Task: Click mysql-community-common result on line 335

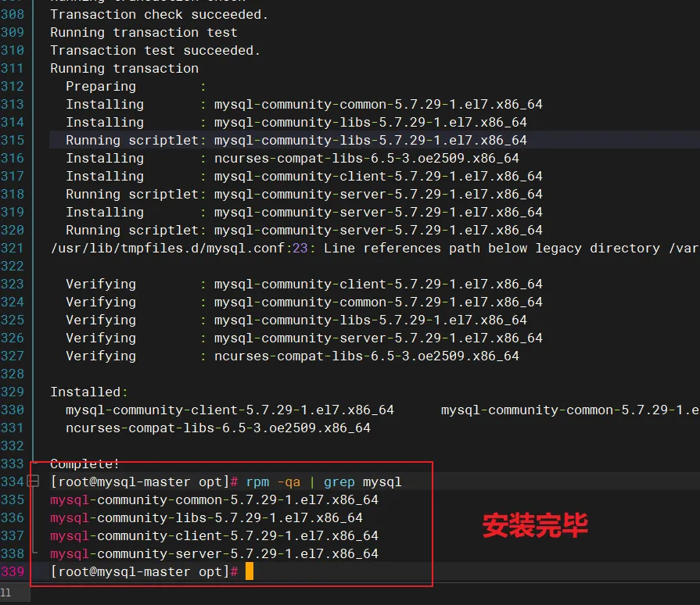Action: (214, 499)
